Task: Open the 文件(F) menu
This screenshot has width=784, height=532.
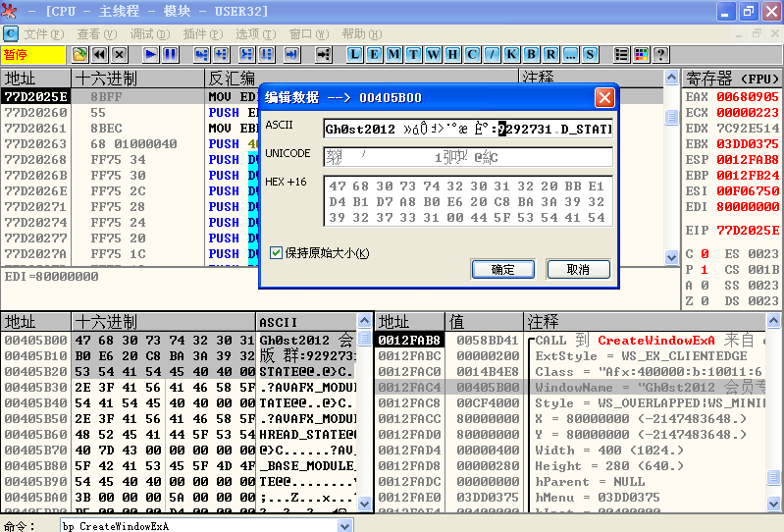Action: pos(44,34)
